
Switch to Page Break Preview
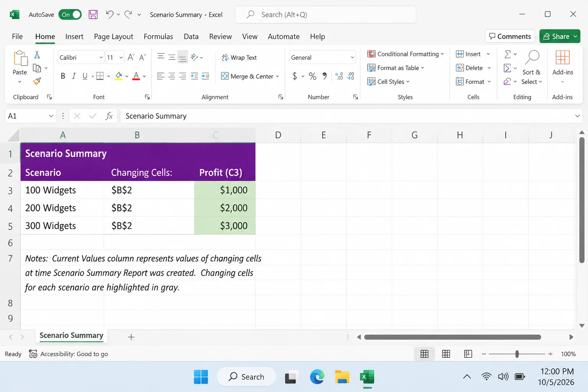click(468, 354)
